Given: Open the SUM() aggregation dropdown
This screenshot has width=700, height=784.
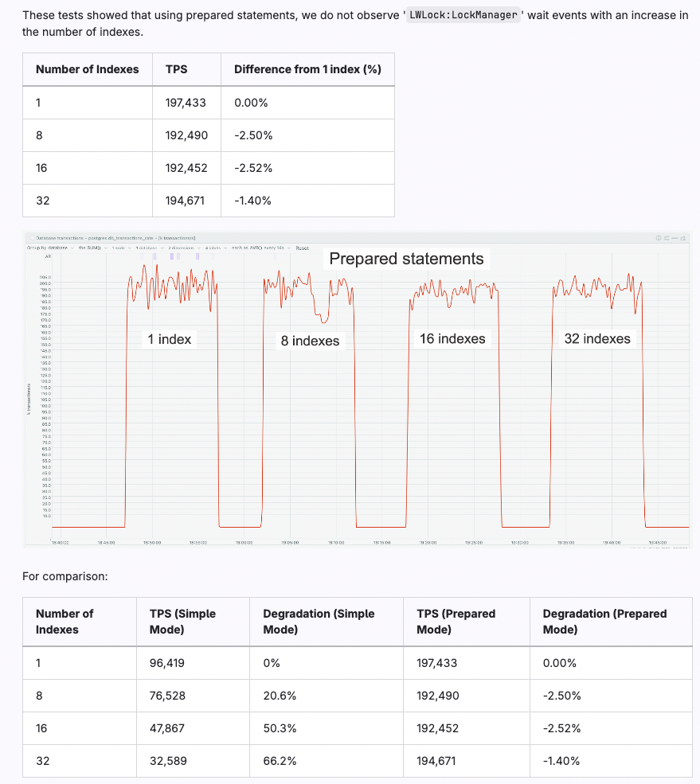Looking at the screenshot, I should (90, 248).
